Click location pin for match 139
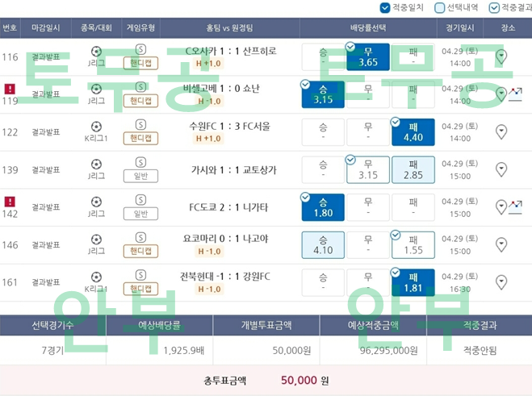This screenshot has height=396, width=532. coord(501,169)
